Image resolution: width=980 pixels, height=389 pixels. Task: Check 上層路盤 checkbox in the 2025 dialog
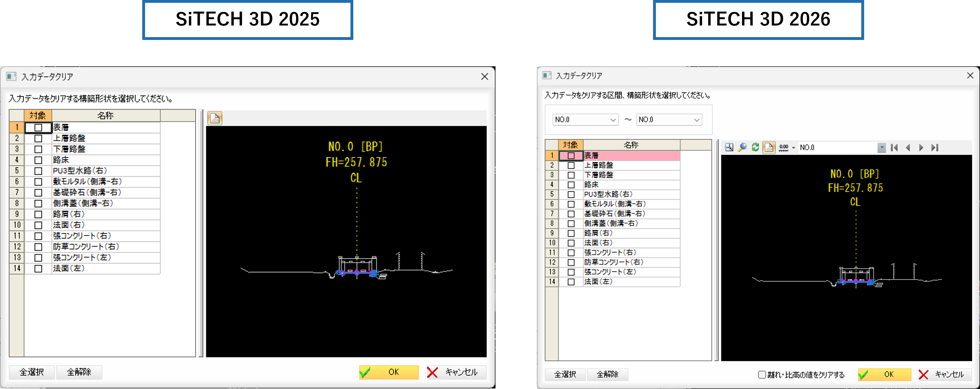38,139
